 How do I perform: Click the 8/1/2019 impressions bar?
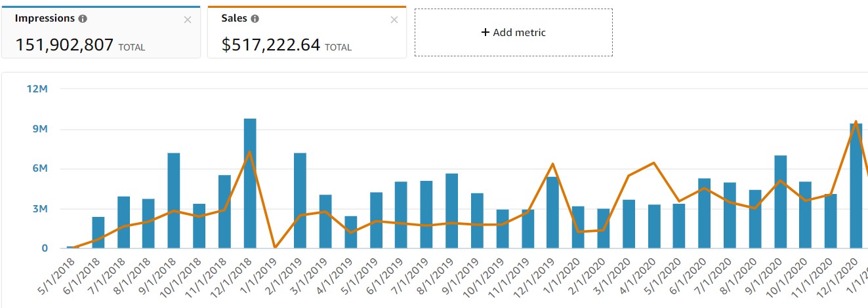pyautogui.click(x=452, y=211)
